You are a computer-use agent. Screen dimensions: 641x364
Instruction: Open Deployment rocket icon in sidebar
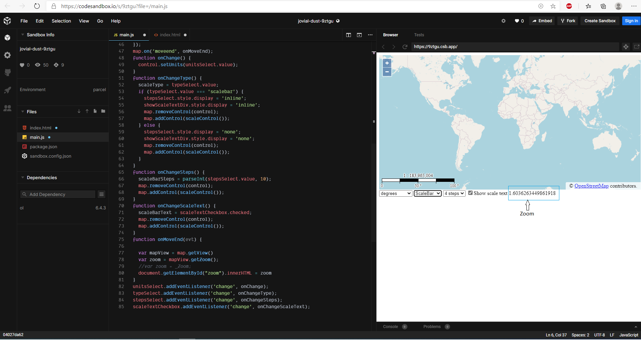tap(7, 90)
